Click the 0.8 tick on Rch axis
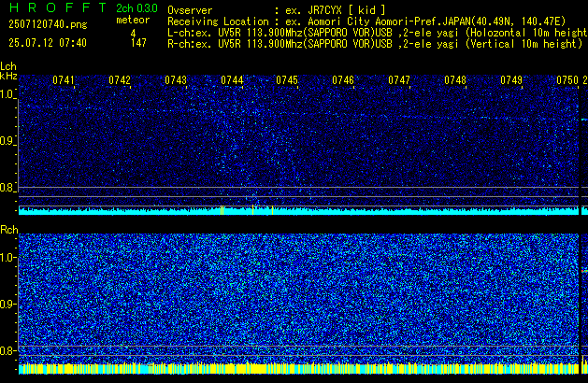 coord(8,350)
